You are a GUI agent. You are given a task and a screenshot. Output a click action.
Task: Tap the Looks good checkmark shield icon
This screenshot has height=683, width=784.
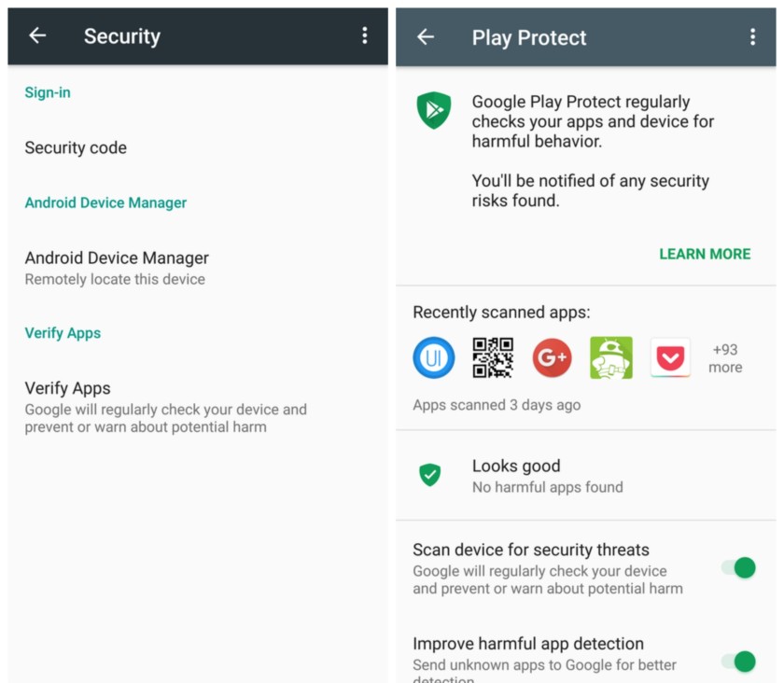click(429, 475)
